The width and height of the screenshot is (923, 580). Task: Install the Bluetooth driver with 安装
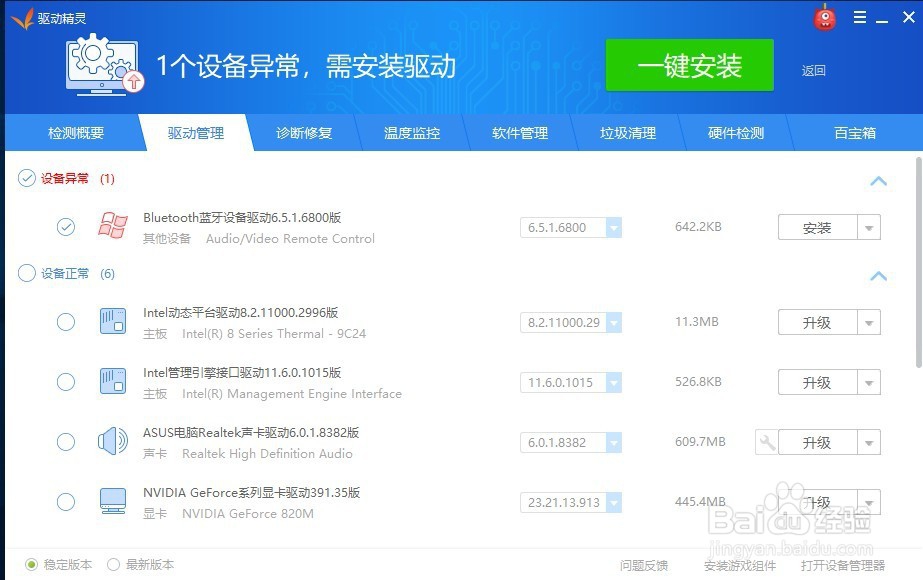pyautogui.click(x=817, y=228)
